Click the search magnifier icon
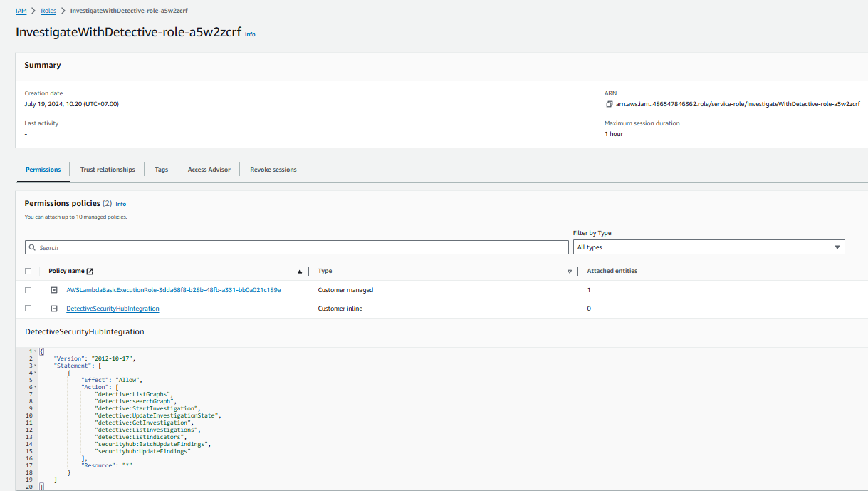 [33, 248]
